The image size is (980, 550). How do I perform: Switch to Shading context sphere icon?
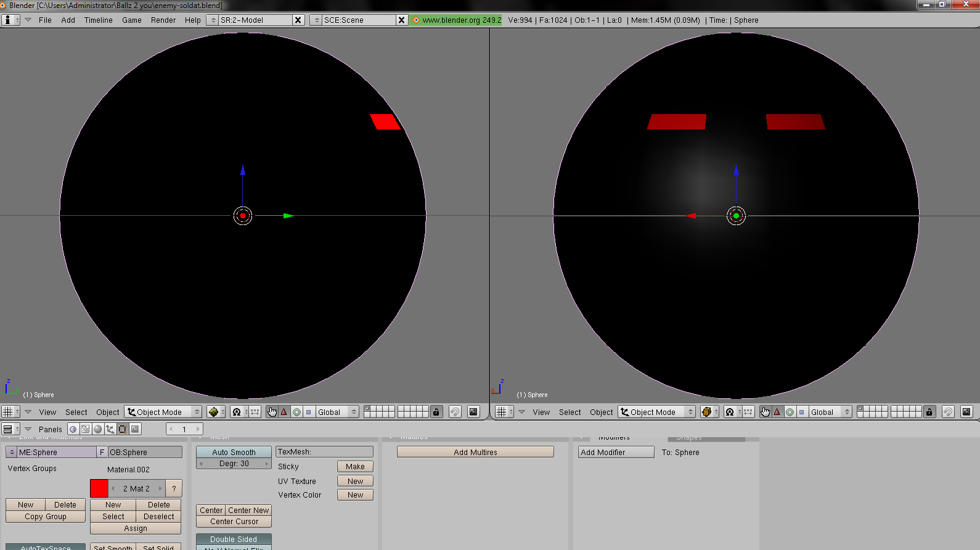[x=97, y=429]
